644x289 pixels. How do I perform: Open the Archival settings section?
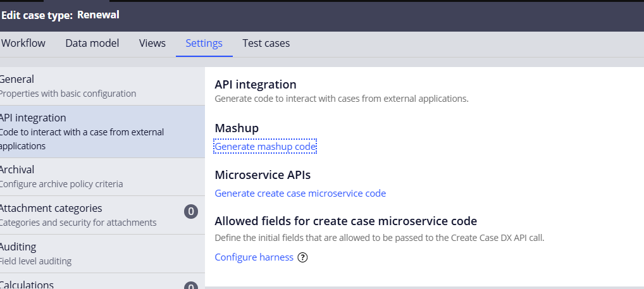pyautogui.click(x=18, y=169)
